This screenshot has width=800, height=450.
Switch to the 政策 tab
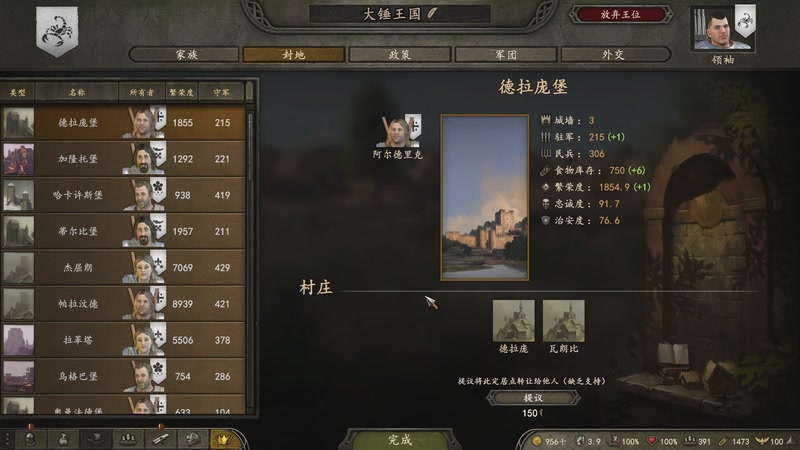(399, 55)
